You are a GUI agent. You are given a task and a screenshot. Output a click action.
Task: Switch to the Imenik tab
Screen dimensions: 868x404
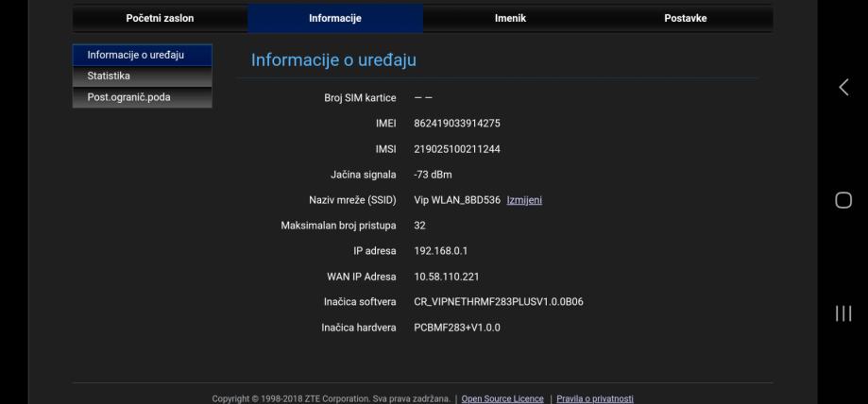click(510, 18)
